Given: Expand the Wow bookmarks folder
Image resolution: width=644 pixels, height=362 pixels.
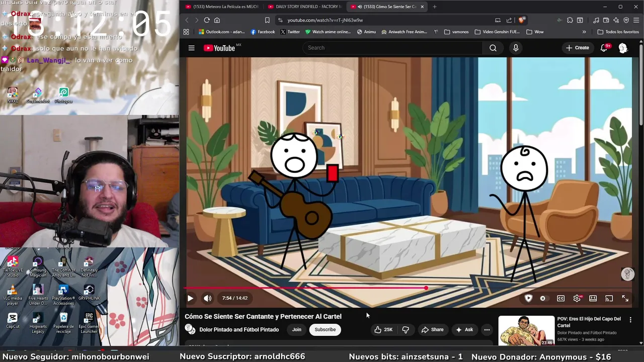Looking at the screenshot, I should coord(535,32).
